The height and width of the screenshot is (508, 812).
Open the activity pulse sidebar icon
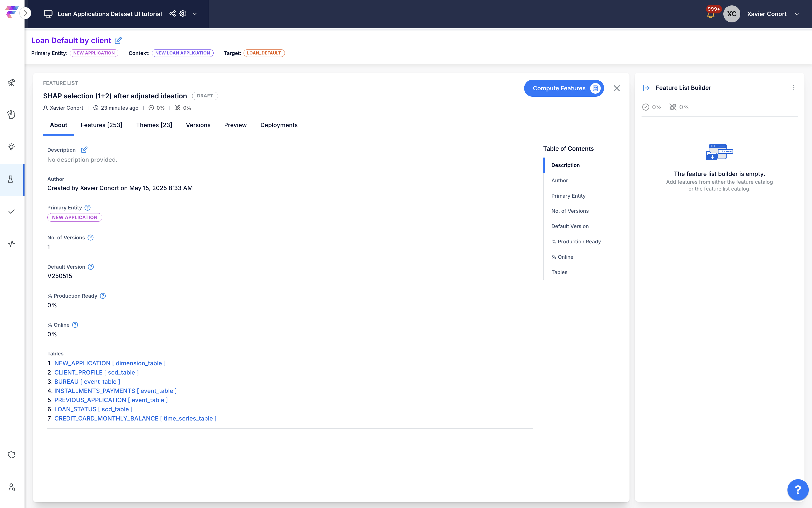click(x=11, y=244)
